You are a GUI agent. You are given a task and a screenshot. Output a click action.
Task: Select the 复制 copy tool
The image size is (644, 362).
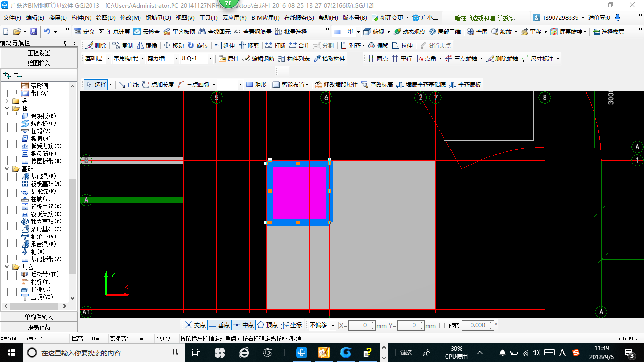123,46
